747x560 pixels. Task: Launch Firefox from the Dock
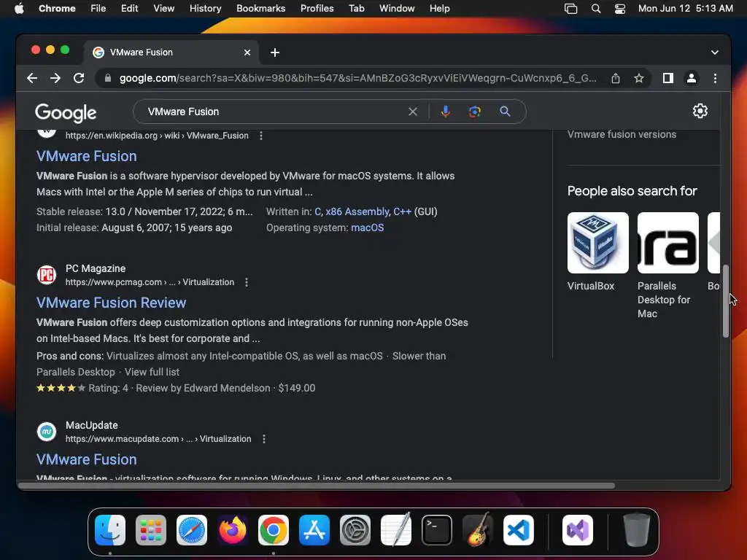coord(233,530)
